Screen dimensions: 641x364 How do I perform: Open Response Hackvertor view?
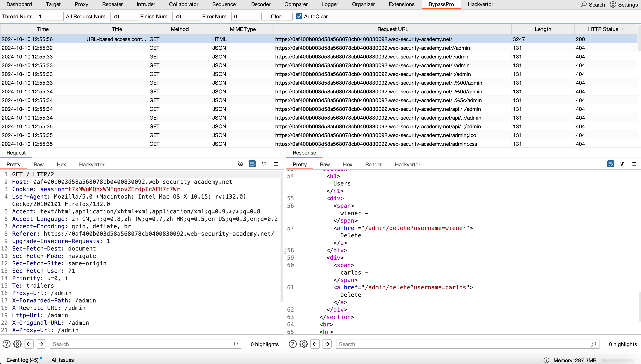(407, 164)
